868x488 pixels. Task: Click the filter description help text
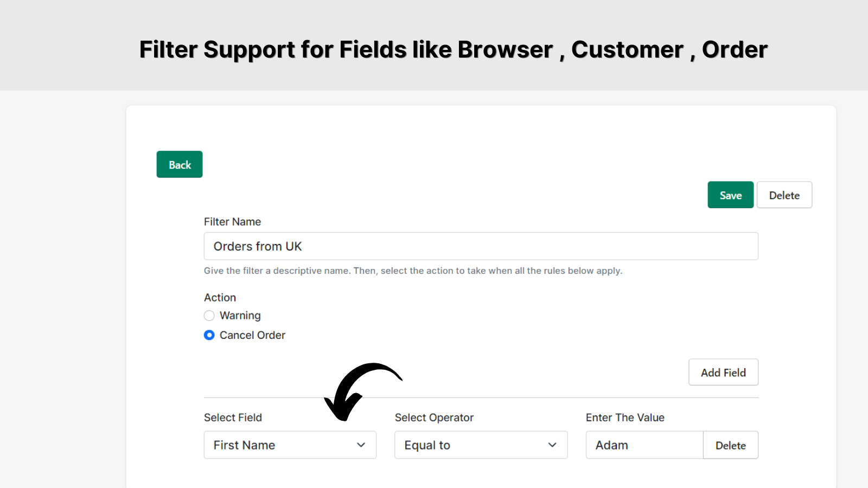tap(413, 271)
